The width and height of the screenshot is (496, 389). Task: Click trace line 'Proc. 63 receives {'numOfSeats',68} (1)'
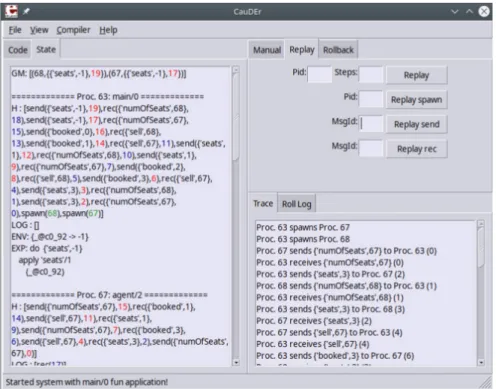coord(330,297)
